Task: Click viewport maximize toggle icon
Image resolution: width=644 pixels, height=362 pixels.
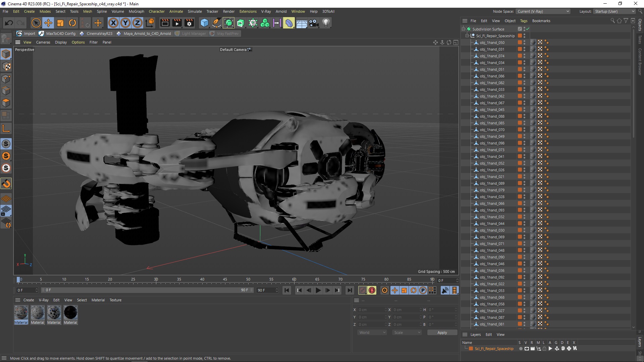Action: pos(456,43)
